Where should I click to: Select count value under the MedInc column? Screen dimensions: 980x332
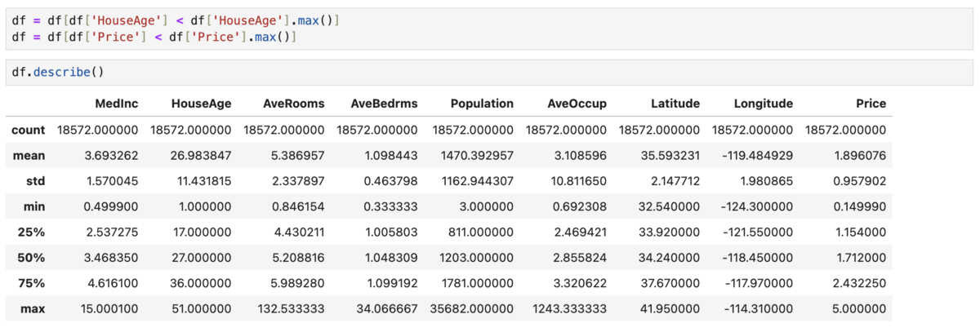click(98, 130)
